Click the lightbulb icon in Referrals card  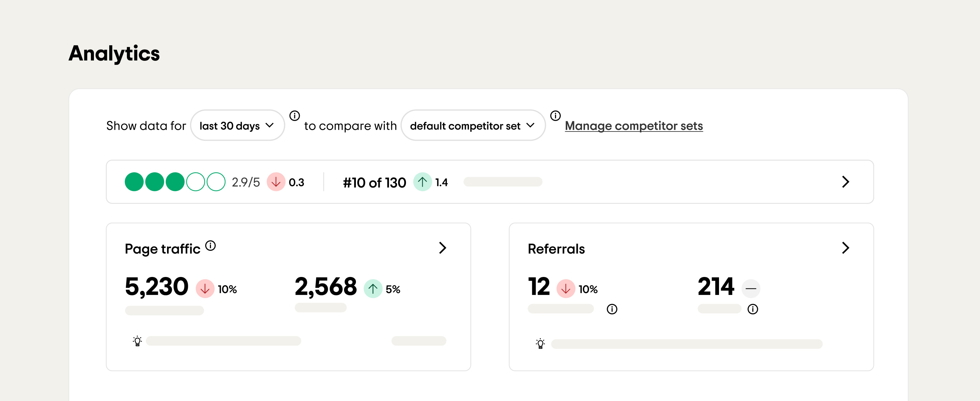540,344
